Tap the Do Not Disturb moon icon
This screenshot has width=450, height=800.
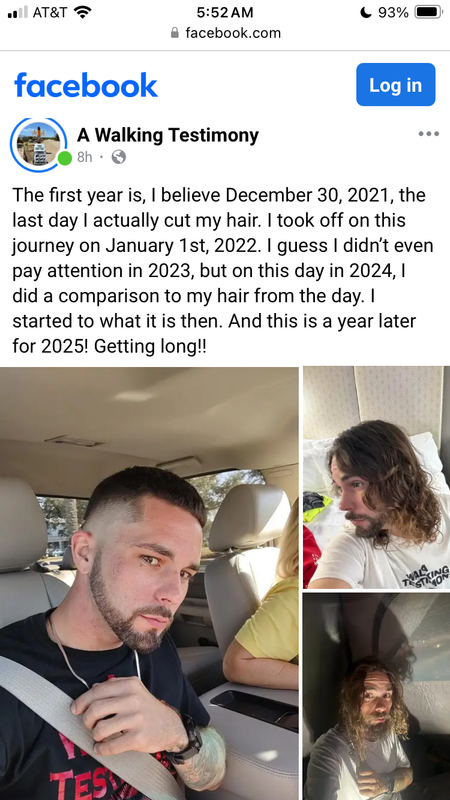point(365,12)
